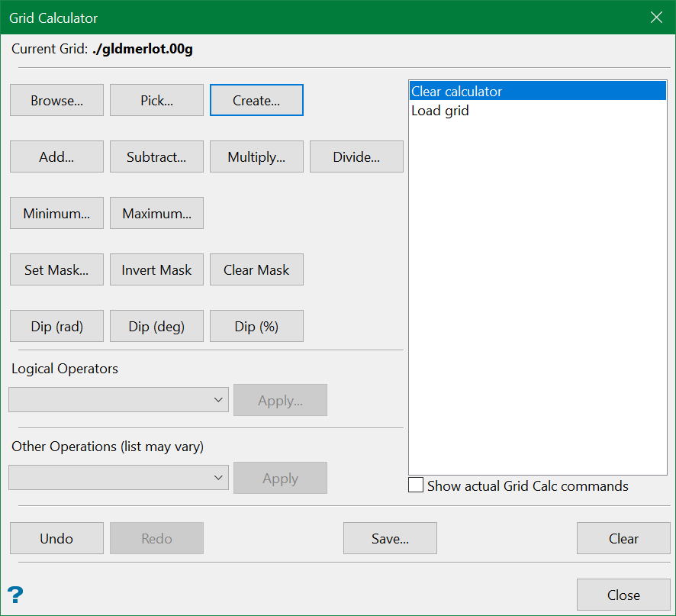Choose the Subtract... operation
The height and width of the screenshot is (616, 676).
156,157
